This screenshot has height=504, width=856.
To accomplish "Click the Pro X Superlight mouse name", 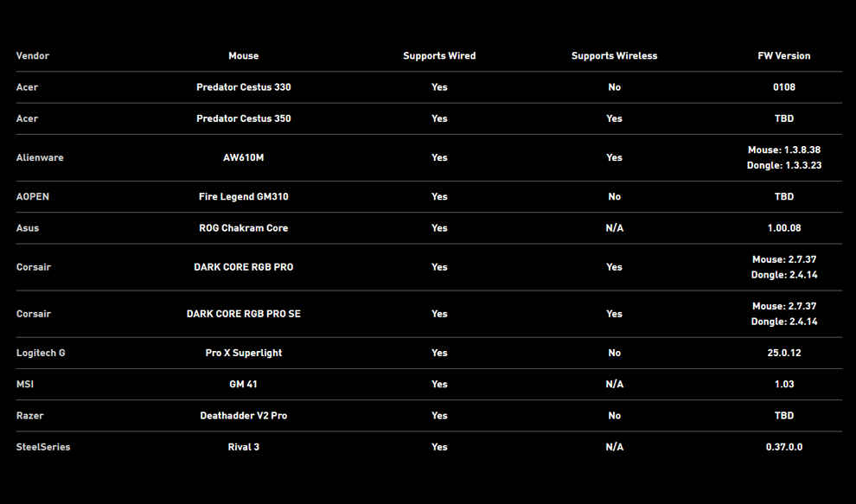I will coord(244,353).
